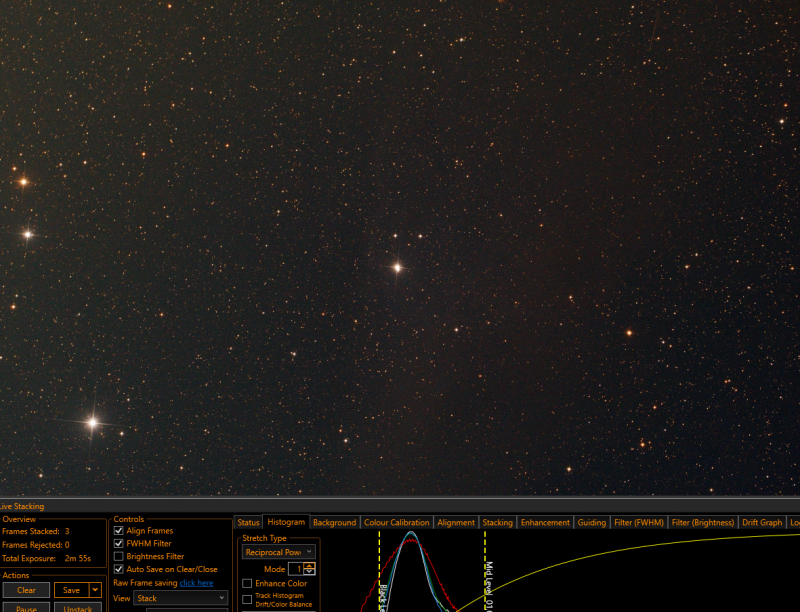Enable the Enhance Color checkbox
This screenshot has width=800, height=612.
(247, 583)
